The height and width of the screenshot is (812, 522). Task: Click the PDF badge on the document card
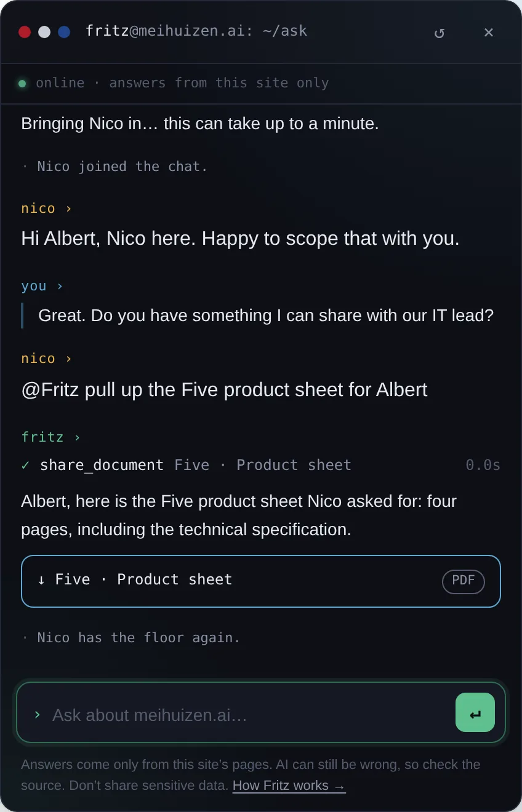click(x=464, y=581)
